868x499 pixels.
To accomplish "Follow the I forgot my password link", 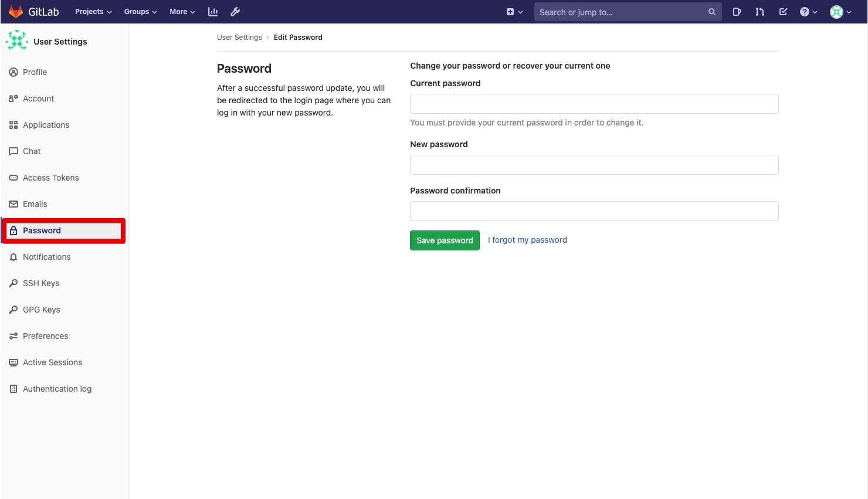I will coord(527,240).
